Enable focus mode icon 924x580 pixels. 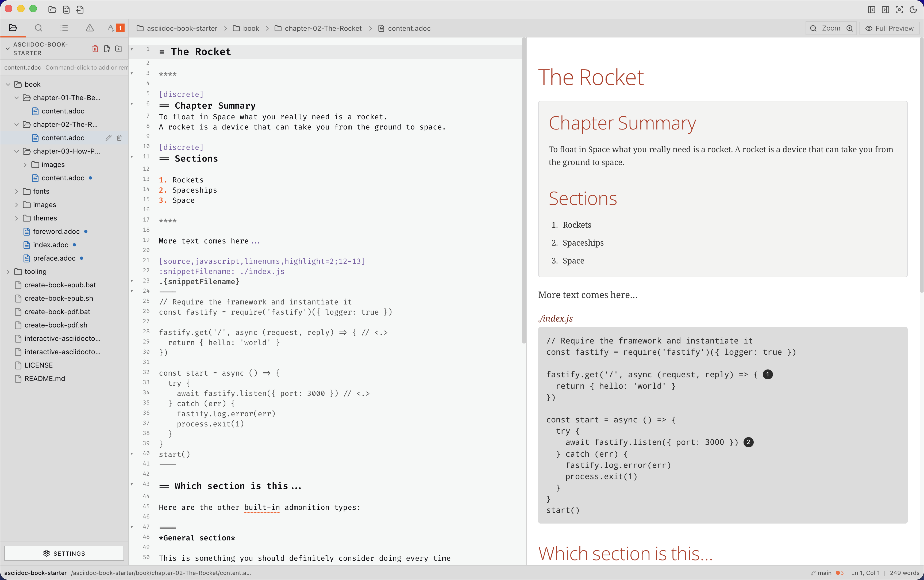pos(899,10)
